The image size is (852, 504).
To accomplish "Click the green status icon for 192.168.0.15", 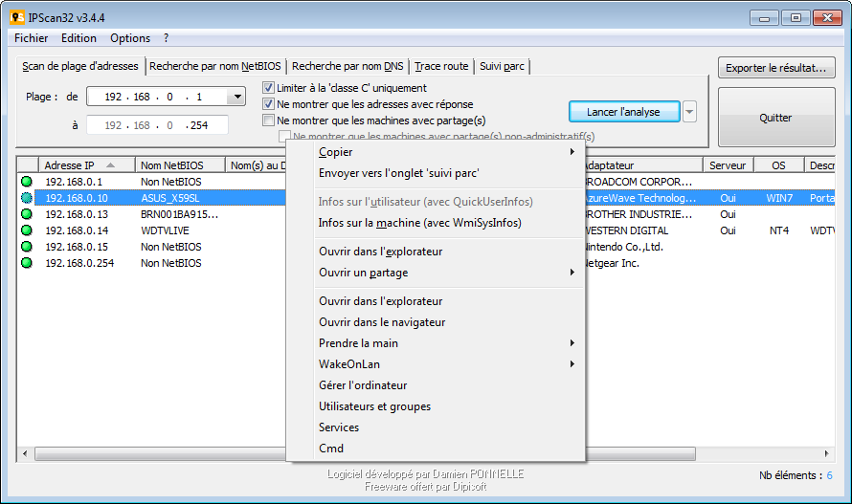I will (x=27, y=247).
